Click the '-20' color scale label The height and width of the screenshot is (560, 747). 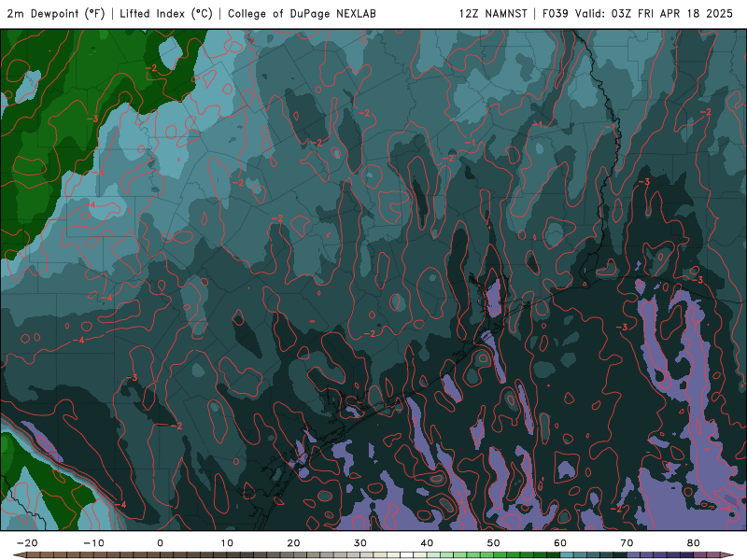click(27, 543)
